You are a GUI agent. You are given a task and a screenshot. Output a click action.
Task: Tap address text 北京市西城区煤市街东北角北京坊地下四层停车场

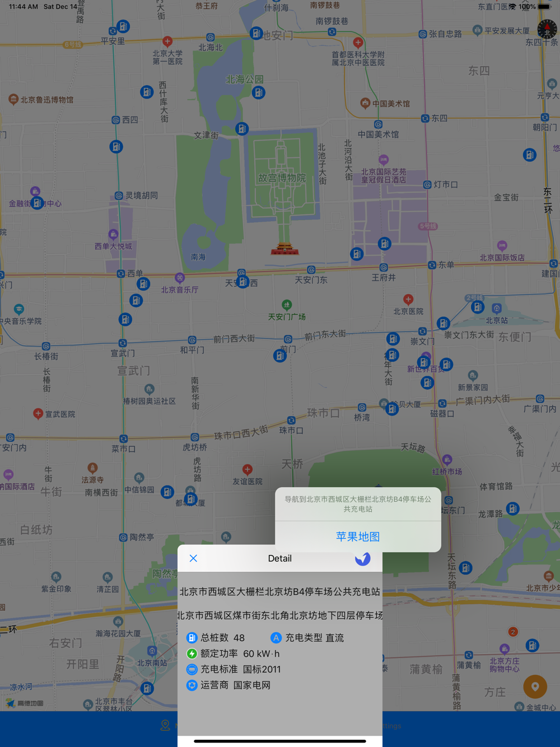[280, 615]
